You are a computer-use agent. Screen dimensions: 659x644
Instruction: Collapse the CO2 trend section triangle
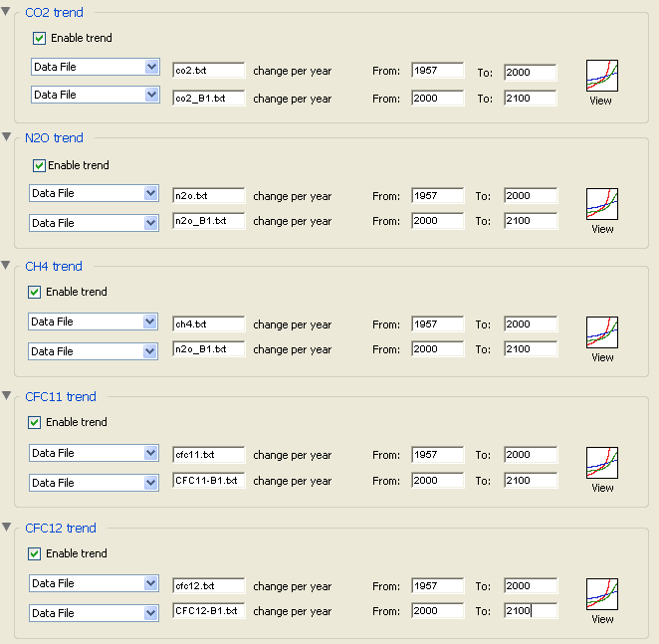(x=7, y=12)
